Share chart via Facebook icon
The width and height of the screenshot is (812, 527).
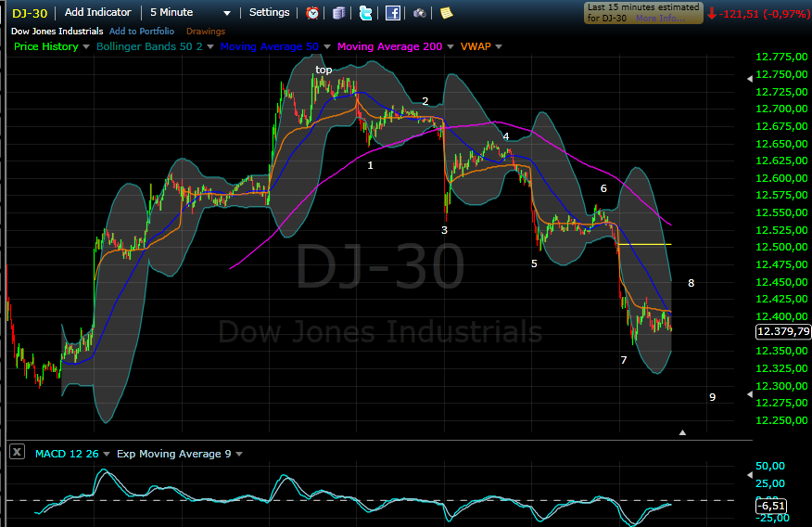(x=393, y=13)
